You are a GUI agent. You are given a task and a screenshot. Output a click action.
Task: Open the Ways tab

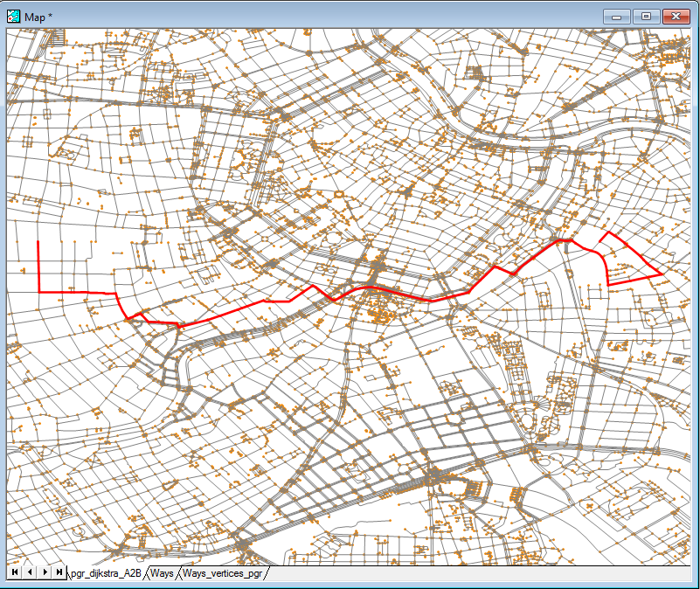(162, 573)
